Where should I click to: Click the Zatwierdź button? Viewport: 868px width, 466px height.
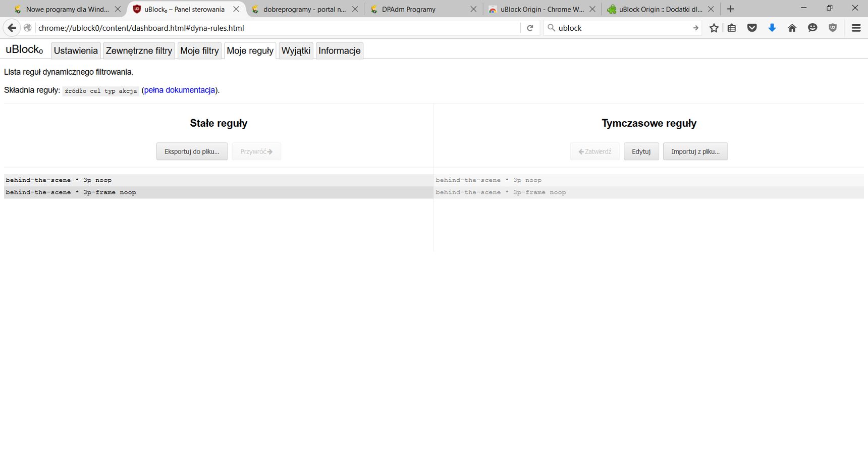pyautogui.click(x=595, y=151)
